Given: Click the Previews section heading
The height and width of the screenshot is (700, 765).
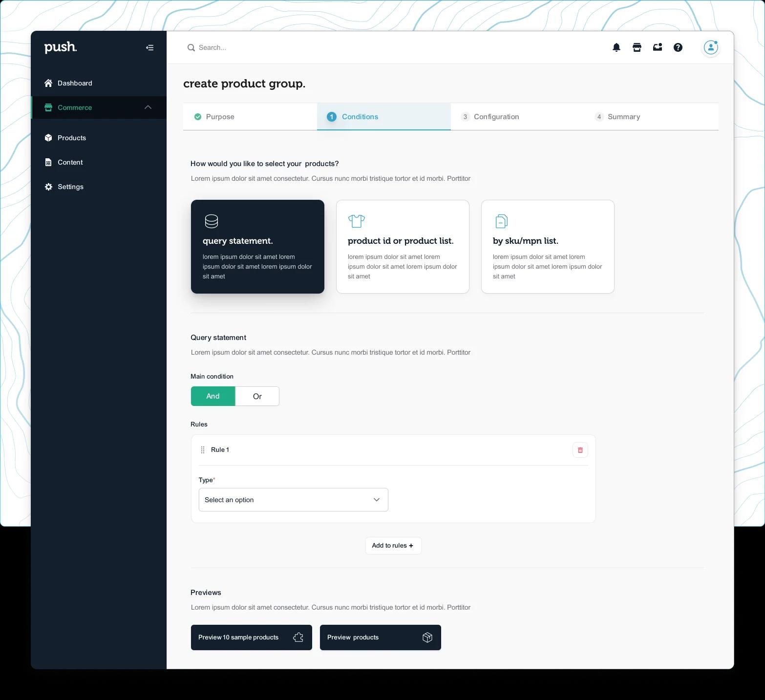Looking at the screenshot, I should pyautogui.click(x=206, y=593).
